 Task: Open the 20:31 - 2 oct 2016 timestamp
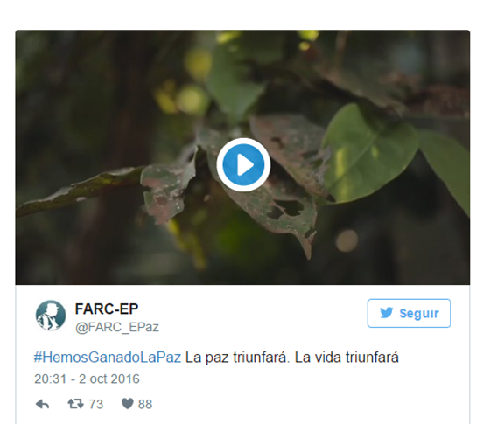click(x=87, y=379)
